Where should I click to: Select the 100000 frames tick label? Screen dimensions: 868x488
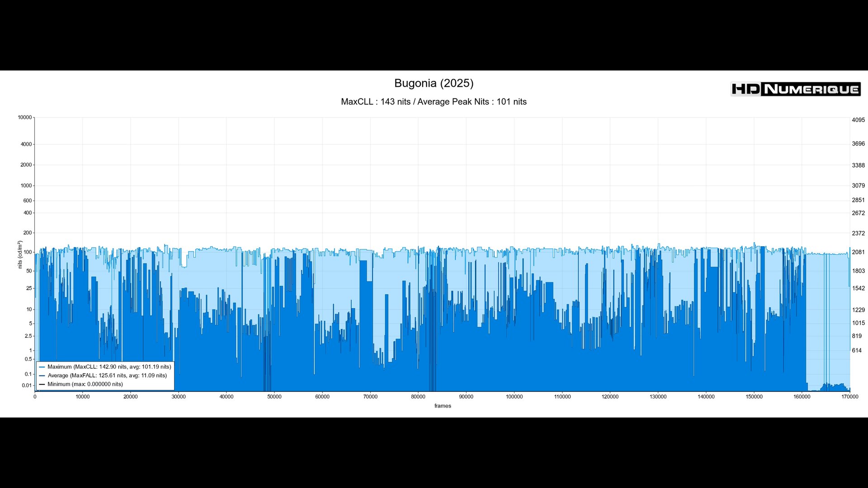click(x=514, y=397)
